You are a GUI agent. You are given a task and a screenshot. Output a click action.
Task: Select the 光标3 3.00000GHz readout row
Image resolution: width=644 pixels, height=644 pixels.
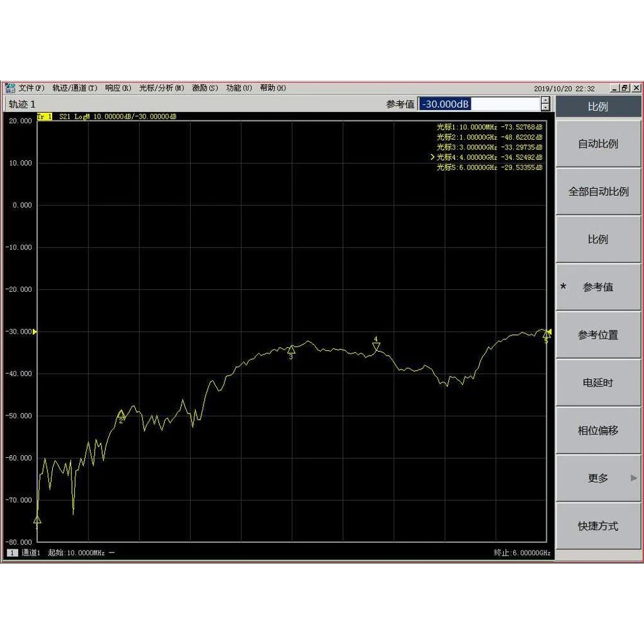coord(489,147)
